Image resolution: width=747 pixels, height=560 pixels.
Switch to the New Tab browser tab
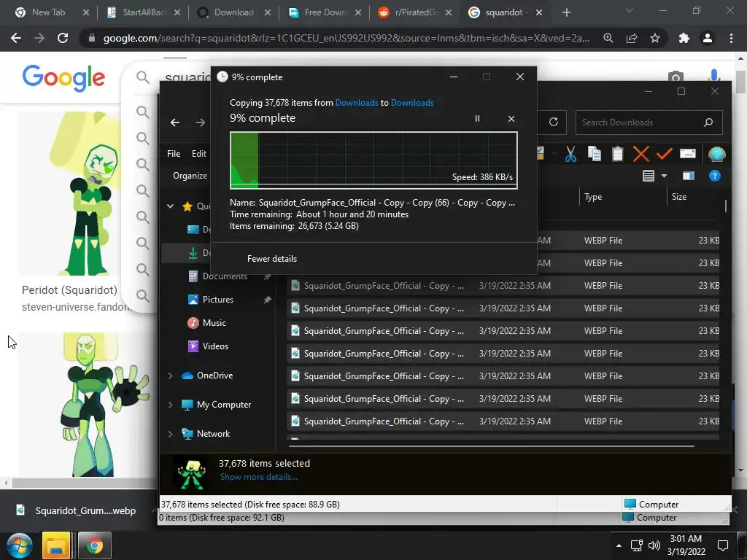(x=47, y=12)
